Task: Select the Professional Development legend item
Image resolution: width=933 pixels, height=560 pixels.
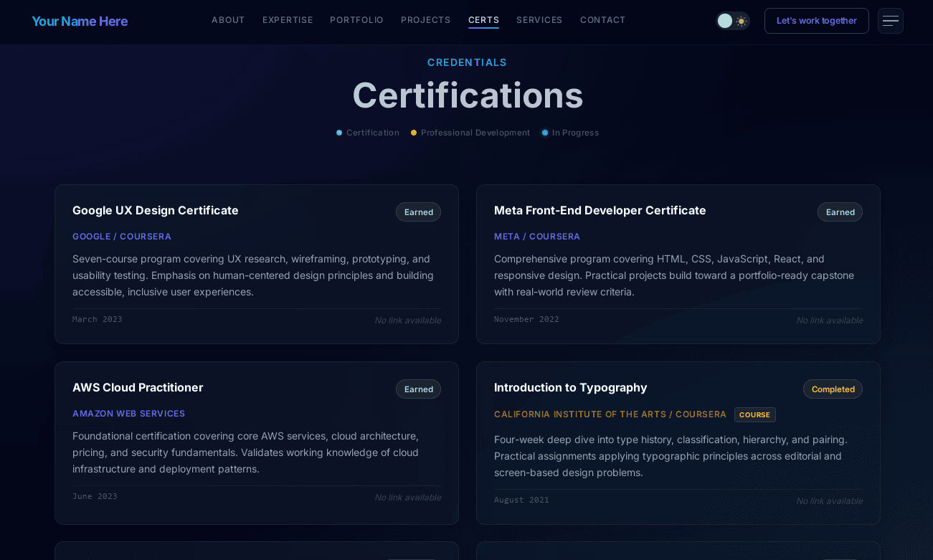Action: 470,133
